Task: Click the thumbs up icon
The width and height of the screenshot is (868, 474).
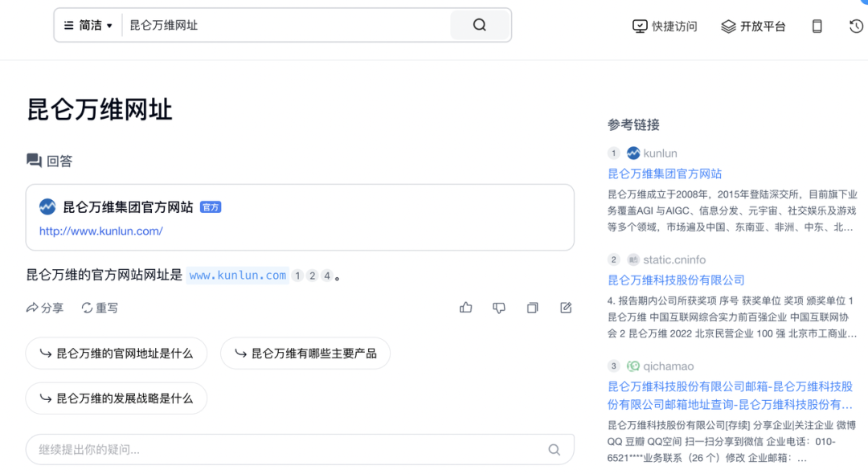Action: 465,308
